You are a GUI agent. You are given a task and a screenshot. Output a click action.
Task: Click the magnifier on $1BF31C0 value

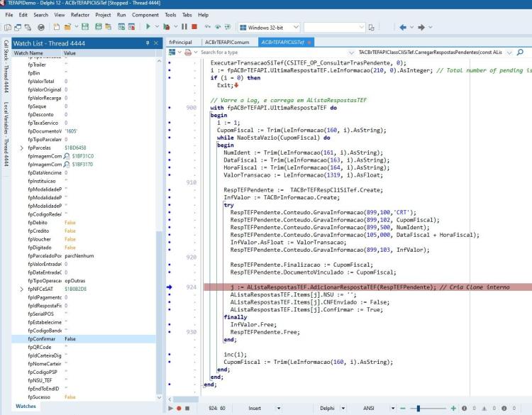67,156
